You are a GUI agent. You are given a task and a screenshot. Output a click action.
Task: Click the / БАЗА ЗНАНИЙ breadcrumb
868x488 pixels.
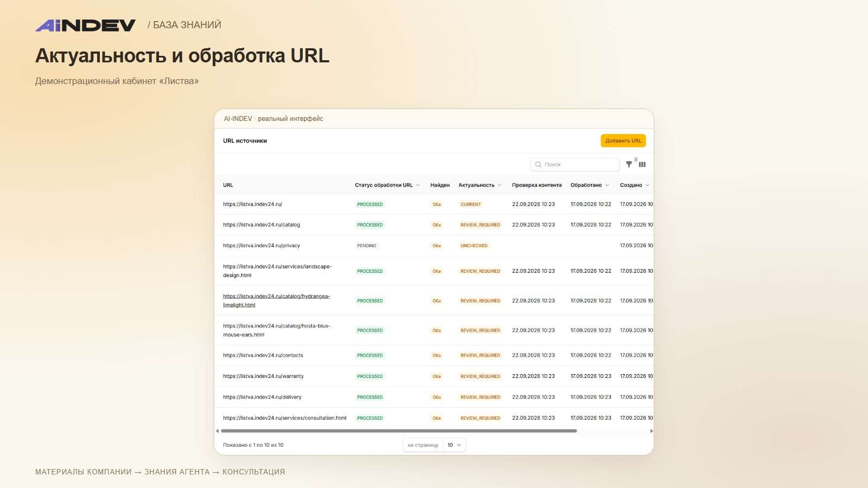[x=184, y=25]
